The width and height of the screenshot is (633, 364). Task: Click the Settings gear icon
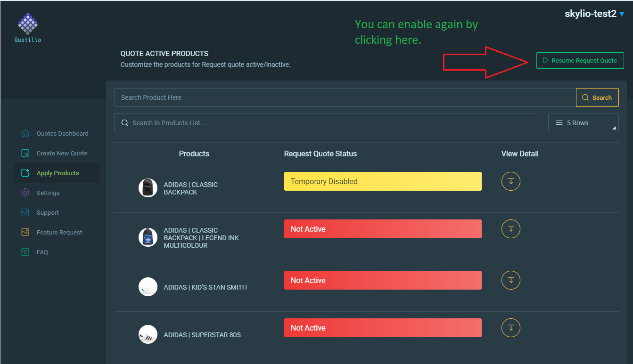[25, 193]
